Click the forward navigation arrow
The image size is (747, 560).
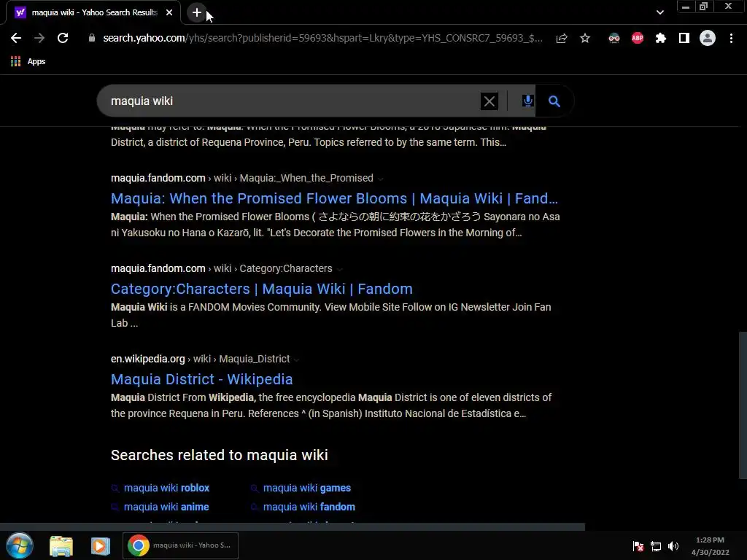coord(39,38)
